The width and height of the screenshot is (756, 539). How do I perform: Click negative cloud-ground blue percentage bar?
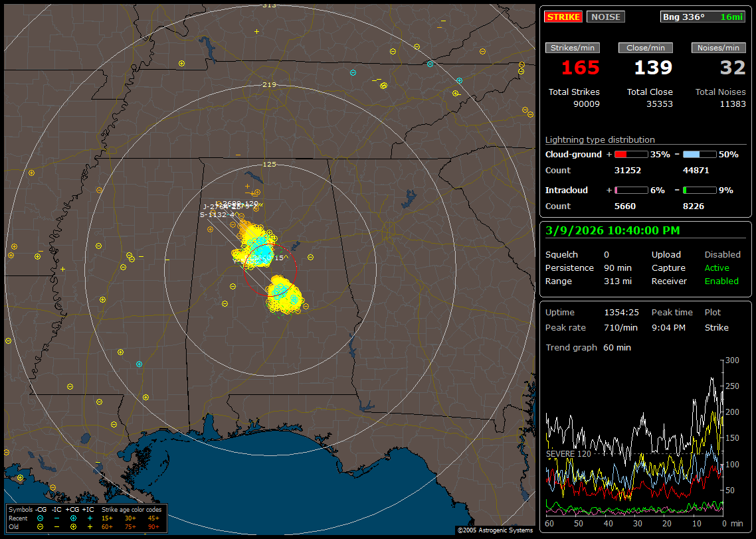tap(700, 154)
